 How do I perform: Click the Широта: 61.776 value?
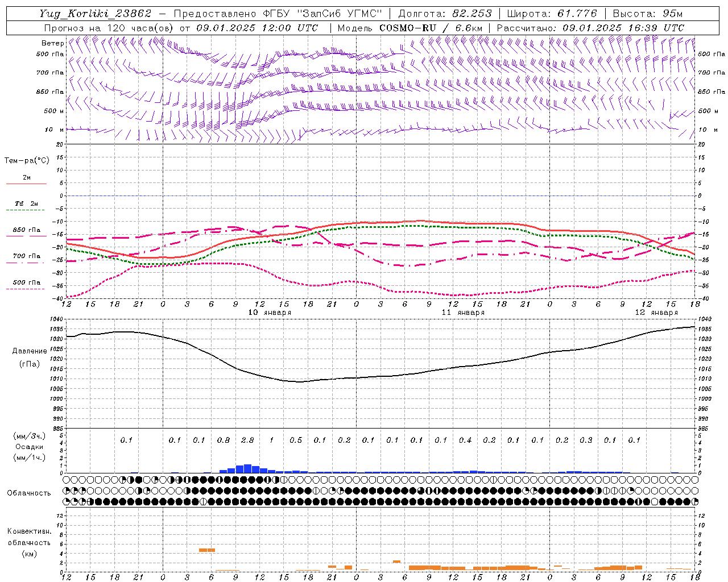click(552, 14)
